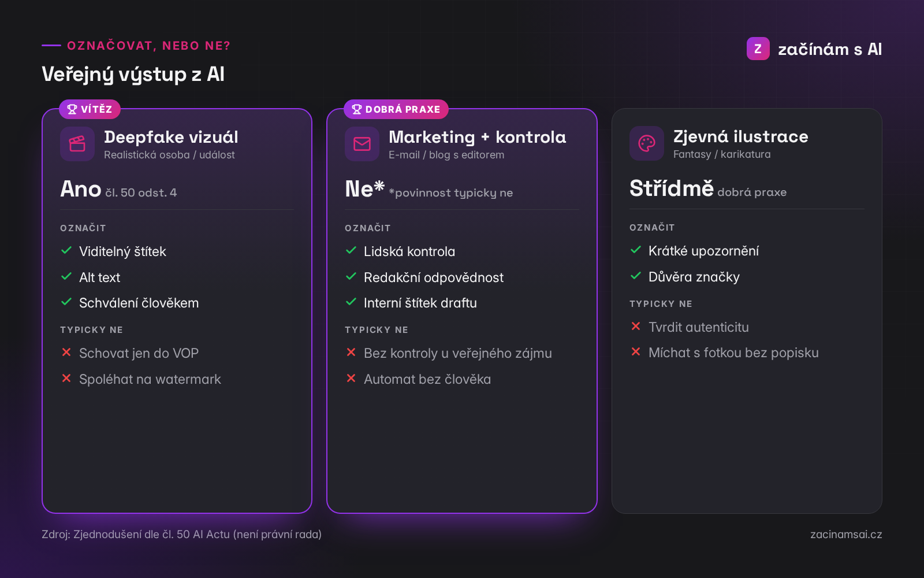Click the clapperboard icon for Deepfake vizuál

coord(77,143)
